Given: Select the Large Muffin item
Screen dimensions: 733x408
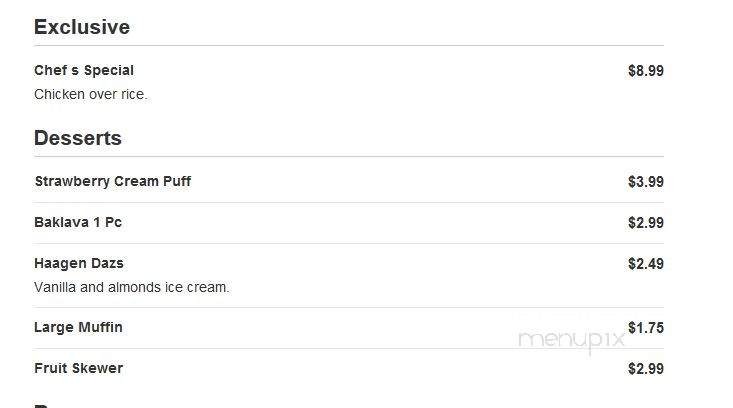Looking at the screenshot, I should 79,327.
